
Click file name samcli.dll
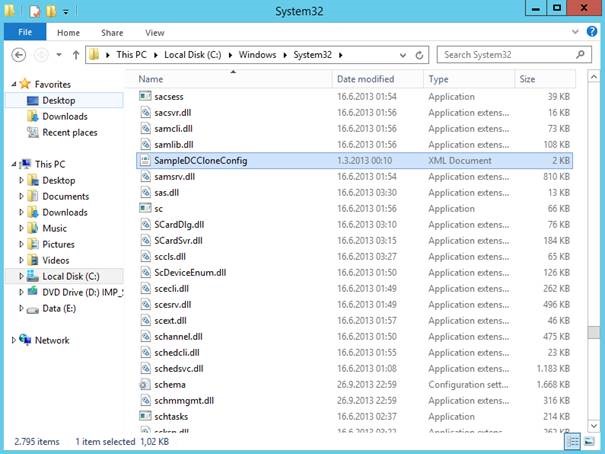point(173,129)
